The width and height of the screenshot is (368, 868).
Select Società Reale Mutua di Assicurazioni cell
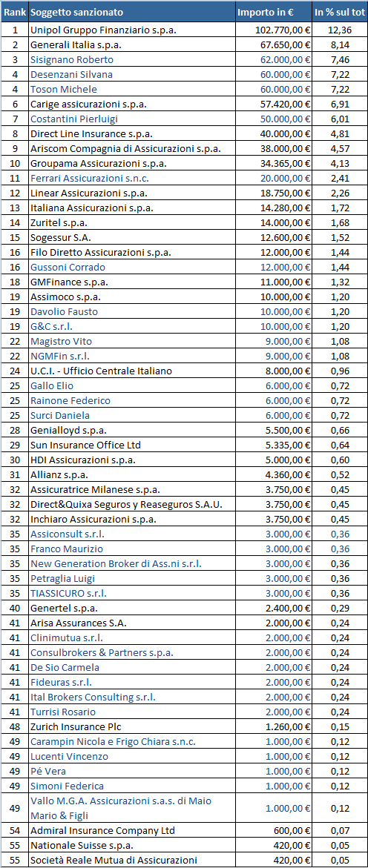(x=133, y=860)
